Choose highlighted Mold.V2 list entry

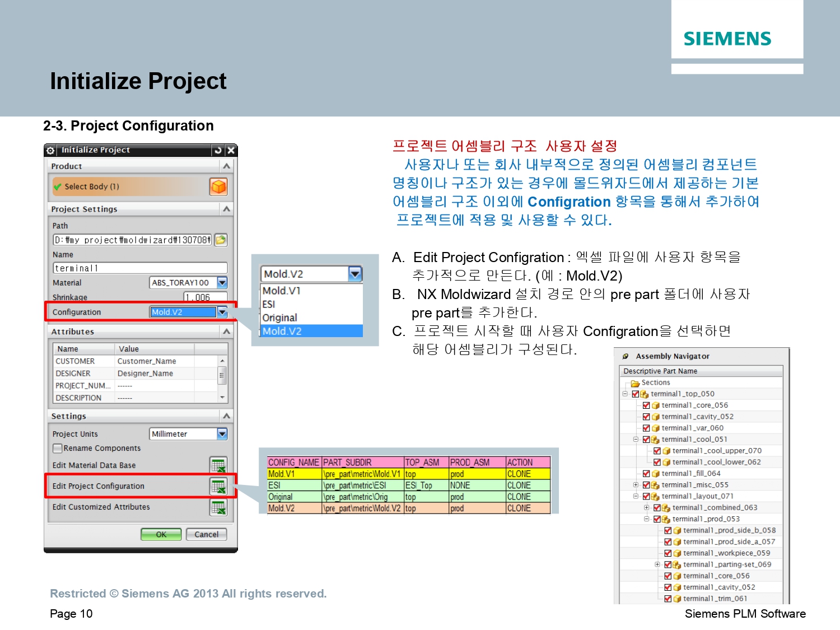pyautogui.click(x=312, y=331)
